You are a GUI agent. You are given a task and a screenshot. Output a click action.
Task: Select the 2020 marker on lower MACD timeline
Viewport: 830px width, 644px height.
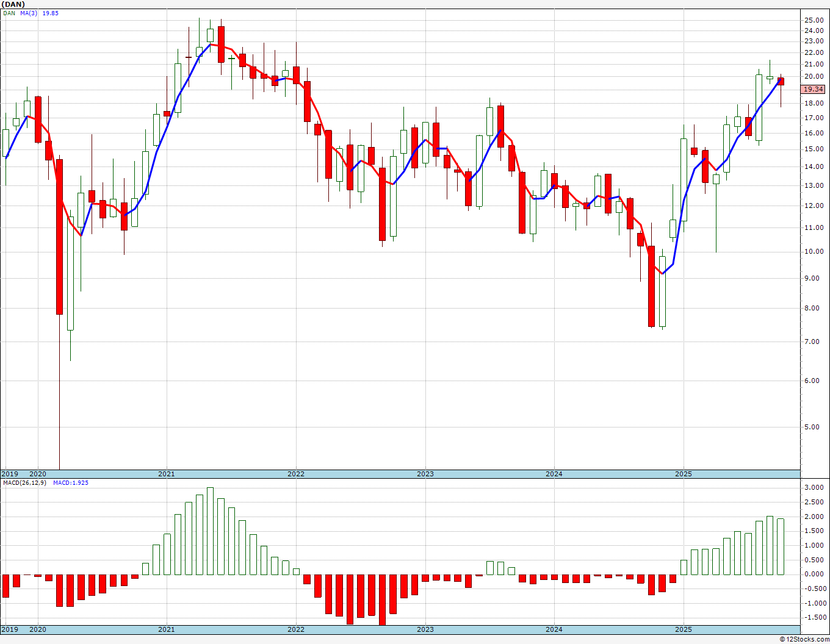click(x=38, y=629)
